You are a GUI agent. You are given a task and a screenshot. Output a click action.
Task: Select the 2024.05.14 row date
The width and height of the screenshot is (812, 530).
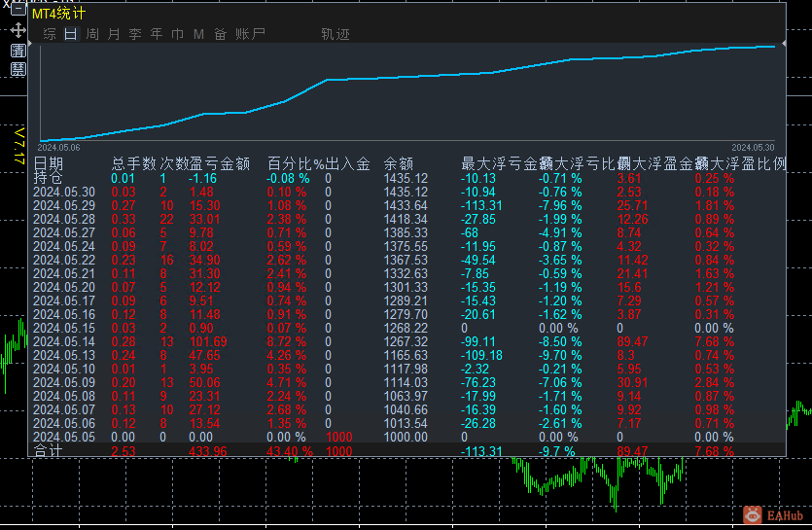pyautogui.click(x=64, y=341)
